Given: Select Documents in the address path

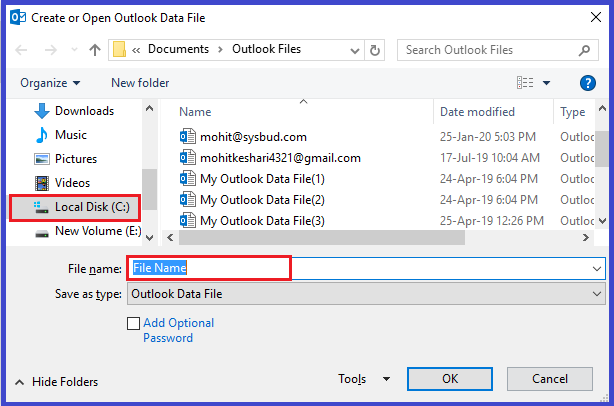Looking at the screenshot, I should pos(178,49).
